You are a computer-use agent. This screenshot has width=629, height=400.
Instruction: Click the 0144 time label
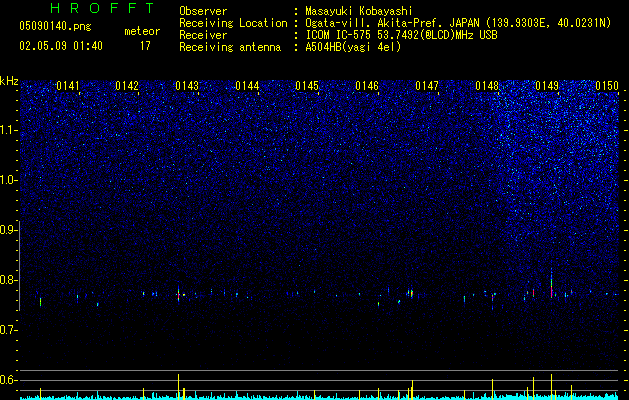(x=247, y=86)
